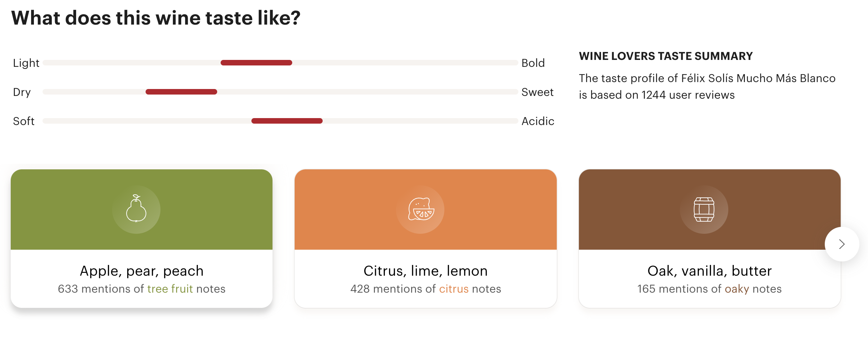Select the brown oaky card banner
Image resolution: width=868 pixels, height=338 pixels.
pos(710,210)
